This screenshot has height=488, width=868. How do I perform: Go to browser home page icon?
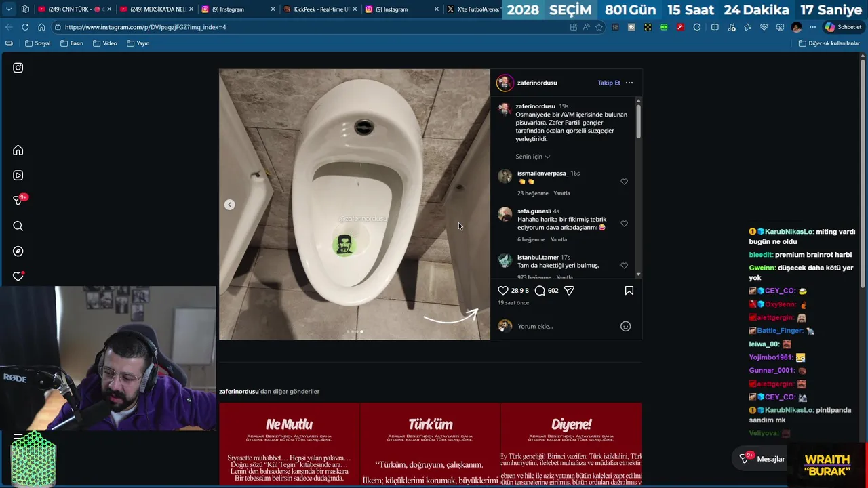click(x=41, y=27)
